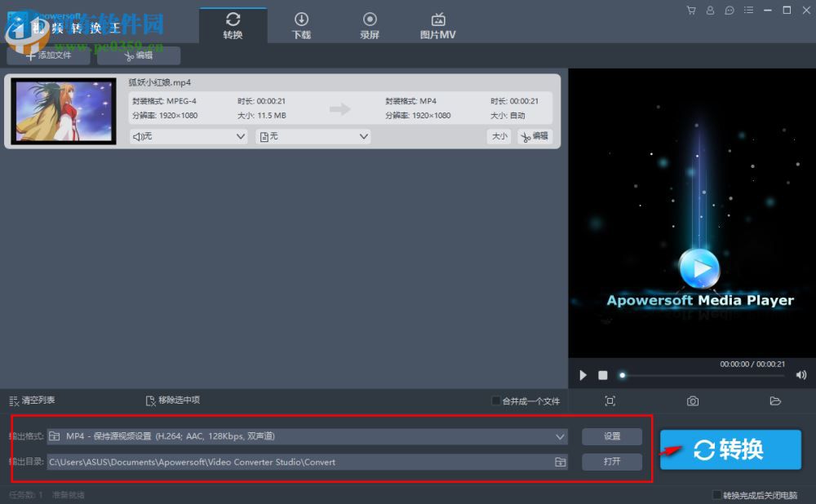Viewport: 816px width, 504px height.
Task: Start conversion with the 转换 button
Action: tap(730, 449)
